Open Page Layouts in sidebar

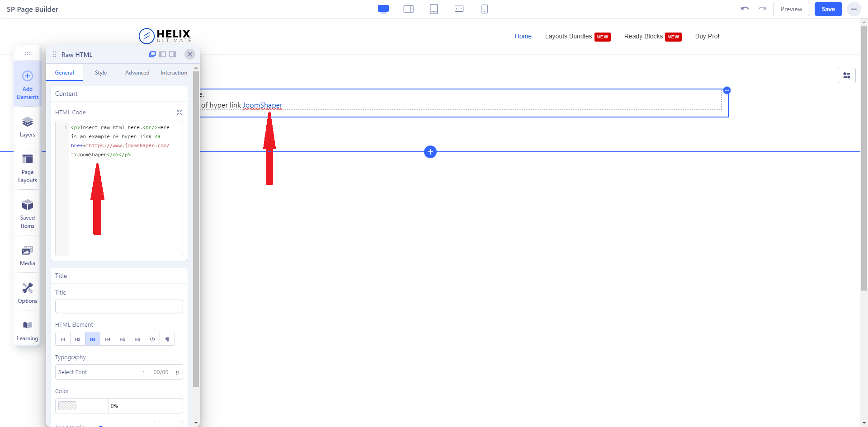click(x=28, y=168)
